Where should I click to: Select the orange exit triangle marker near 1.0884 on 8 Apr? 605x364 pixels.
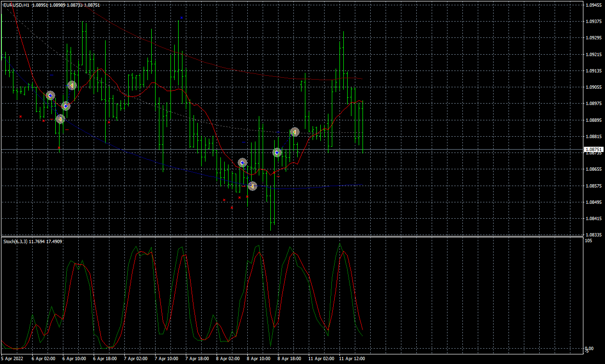[x=295, y=131]
